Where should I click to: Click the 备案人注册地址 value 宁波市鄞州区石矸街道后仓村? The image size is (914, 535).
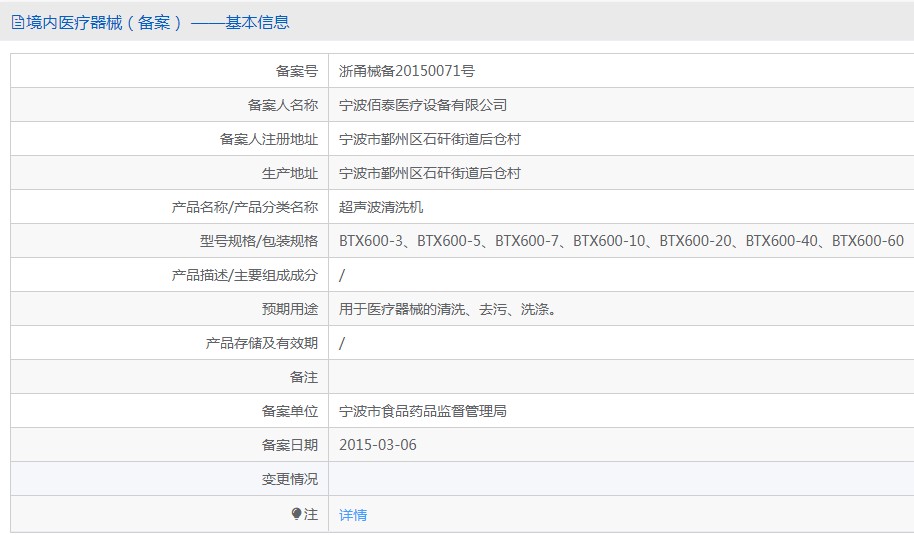[430, 139]
